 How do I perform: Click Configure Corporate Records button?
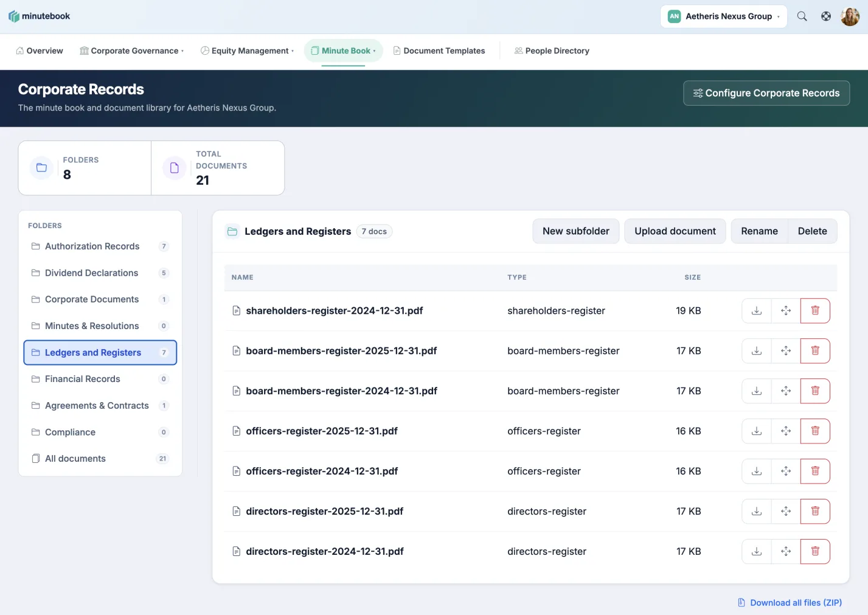[x=766, y=93]
